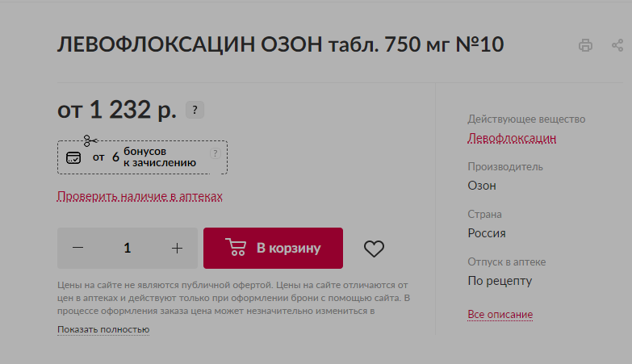Open the "Проверить наличие в аптеках" link
Viewport: 632px width, 364px height.
(140, 196)
